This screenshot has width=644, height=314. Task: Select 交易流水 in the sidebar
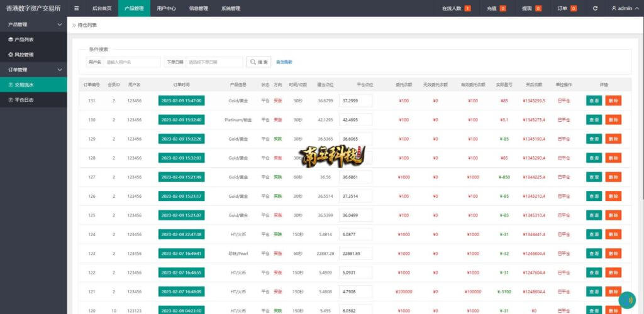coord(33,85)
